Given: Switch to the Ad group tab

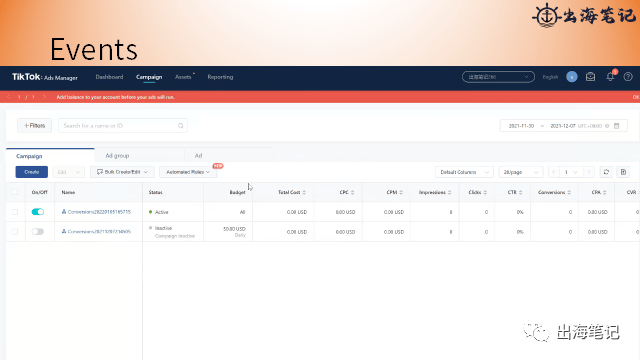Looking at the screenshot, I should pos(117,156).
